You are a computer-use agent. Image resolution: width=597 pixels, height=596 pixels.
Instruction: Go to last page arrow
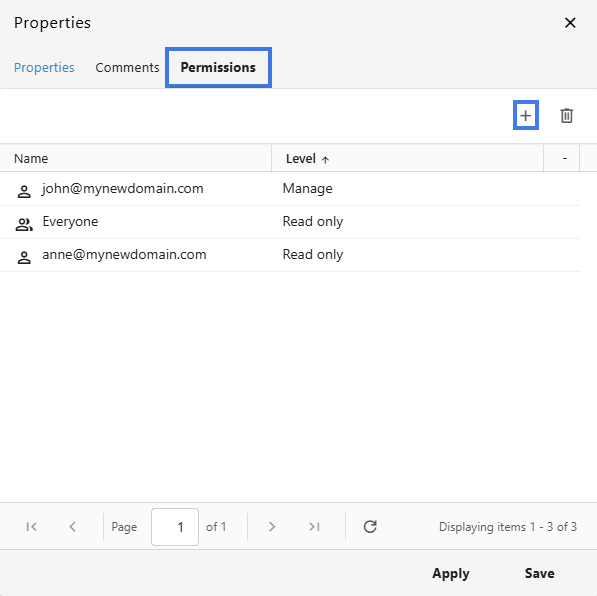314,527
